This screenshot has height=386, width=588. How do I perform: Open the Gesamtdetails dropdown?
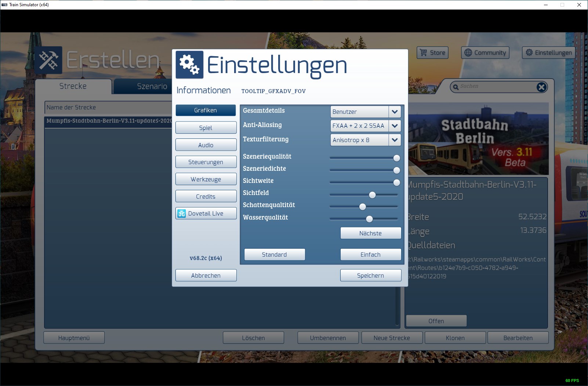[x=395, y=112]
